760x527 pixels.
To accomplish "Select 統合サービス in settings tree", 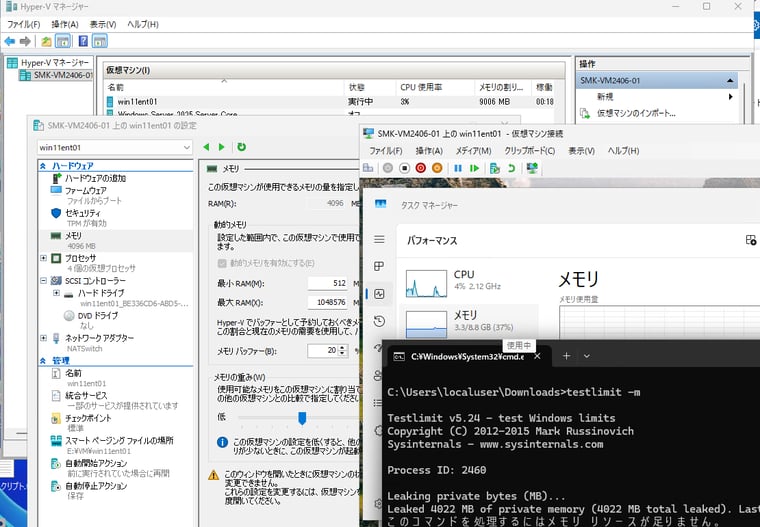I will 86,396.
